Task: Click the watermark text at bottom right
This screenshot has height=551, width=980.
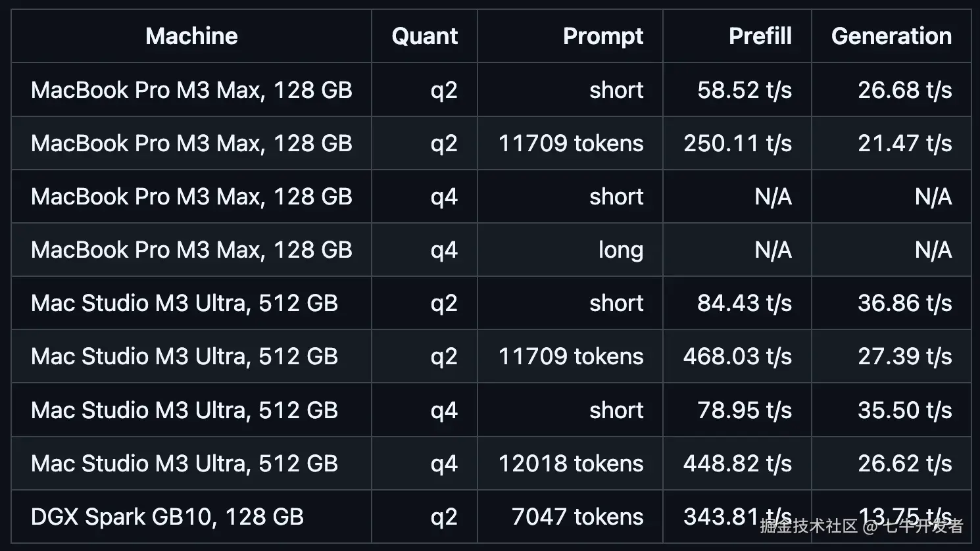Action: [x=862, y=526]
